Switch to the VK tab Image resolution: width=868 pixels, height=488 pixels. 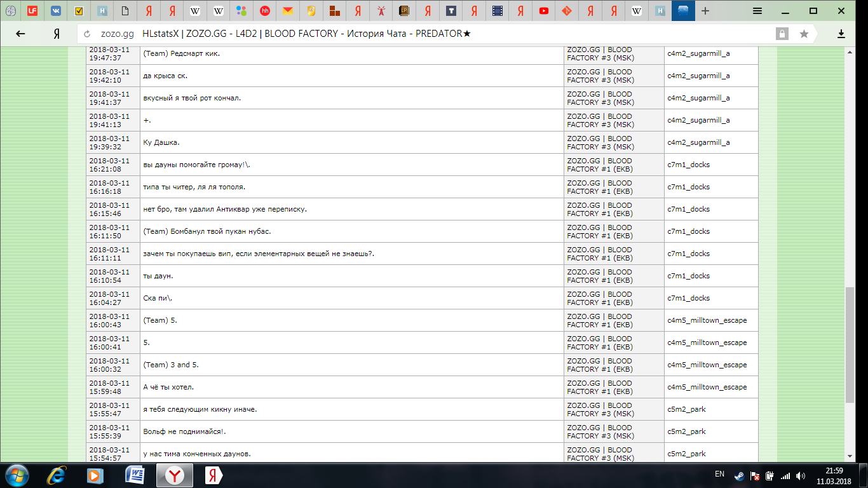56,11
